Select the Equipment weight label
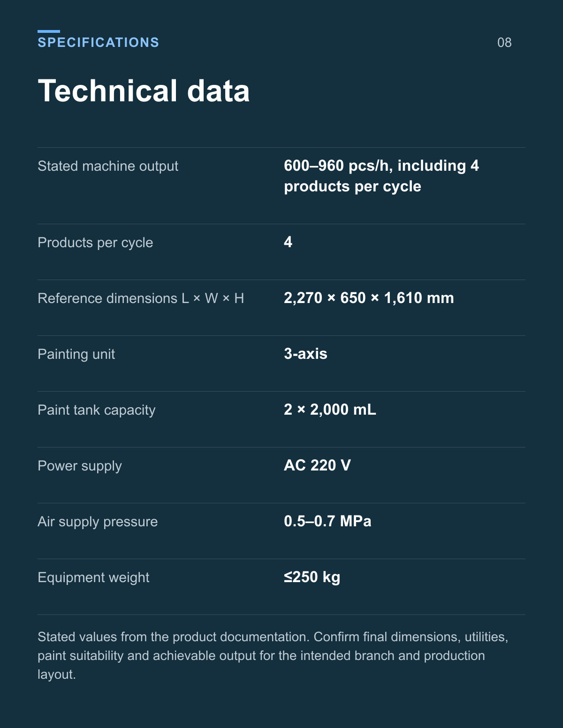The width and height of the screenshot is (563, 728). (93, 577)
